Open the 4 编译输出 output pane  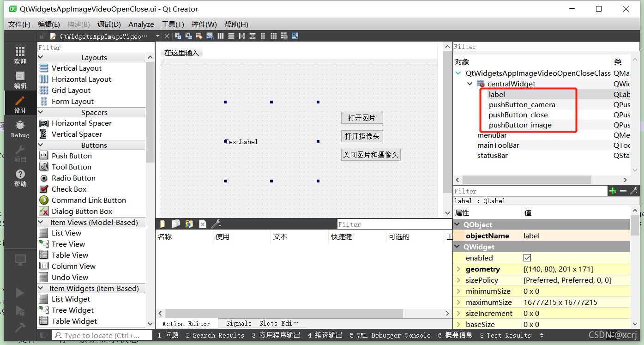pyautogui.click(x=325, y=335)
